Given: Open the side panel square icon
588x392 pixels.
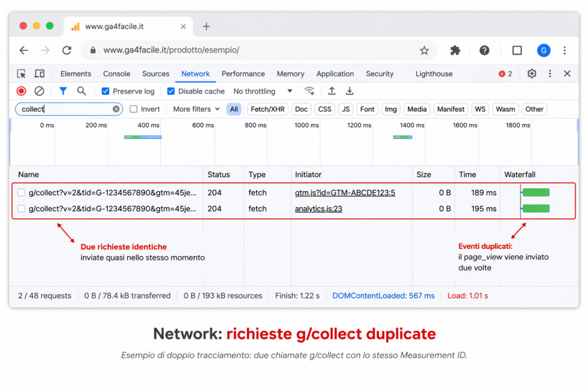Looking at the screenshot, I should pos(517,50).
